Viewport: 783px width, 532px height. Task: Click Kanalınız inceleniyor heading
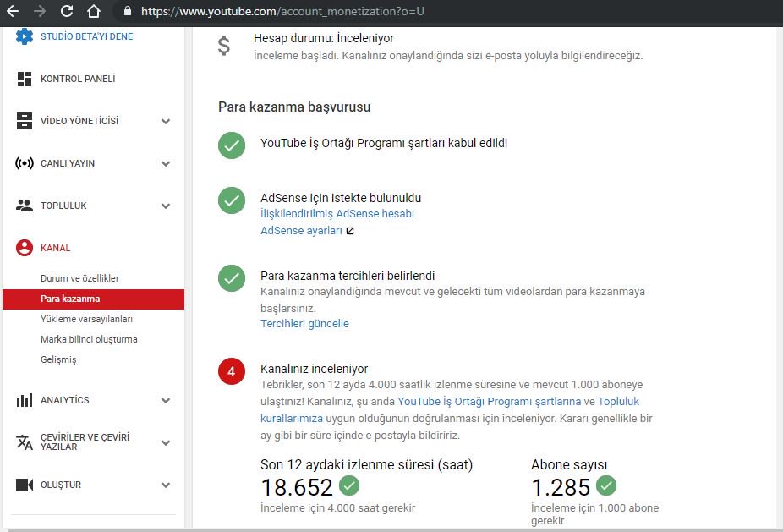(314, 369)
